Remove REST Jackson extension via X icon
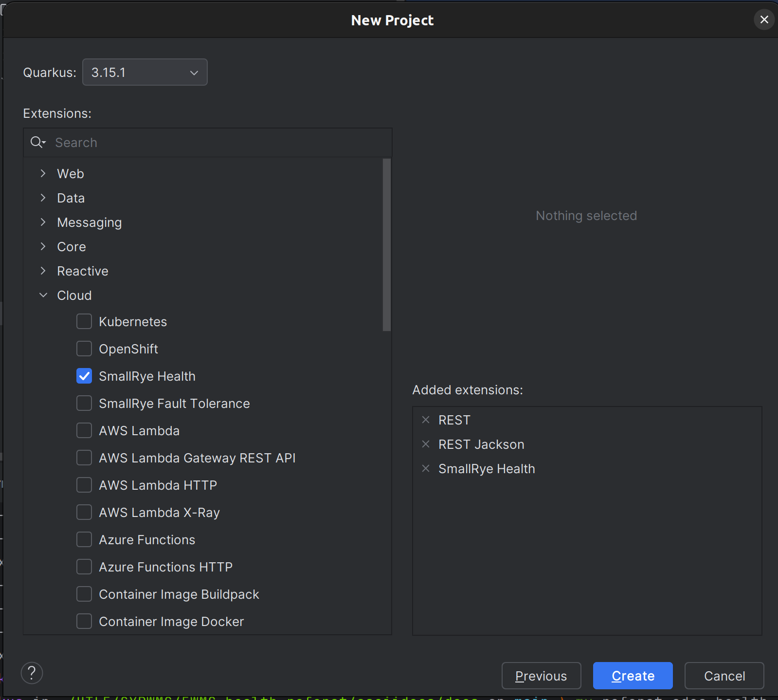 coord(426,444)
